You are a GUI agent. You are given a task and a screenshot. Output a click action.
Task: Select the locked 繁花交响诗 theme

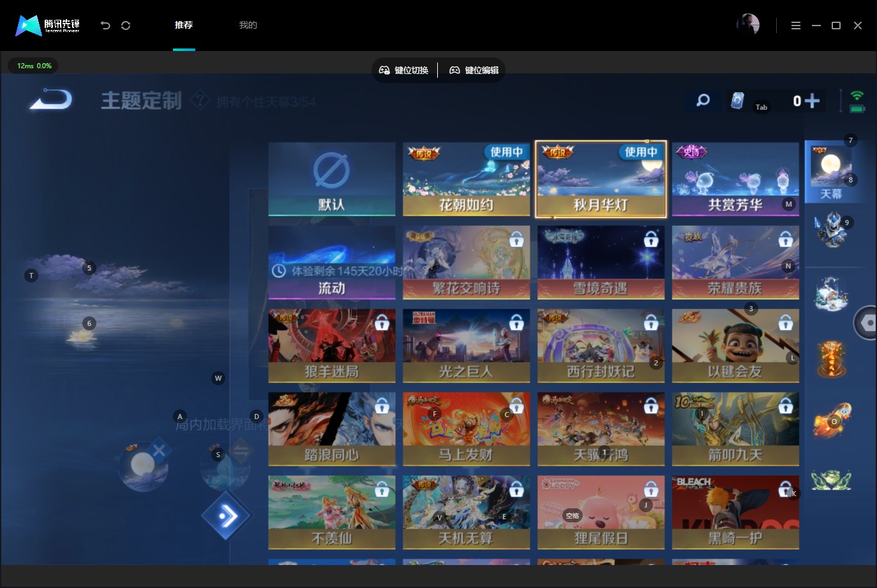(467, 262)
